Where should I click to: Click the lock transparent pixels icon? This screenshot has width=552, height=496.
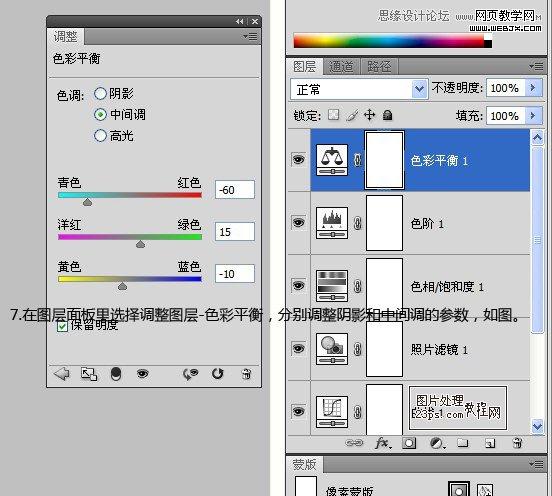click(x=333, y=115)
